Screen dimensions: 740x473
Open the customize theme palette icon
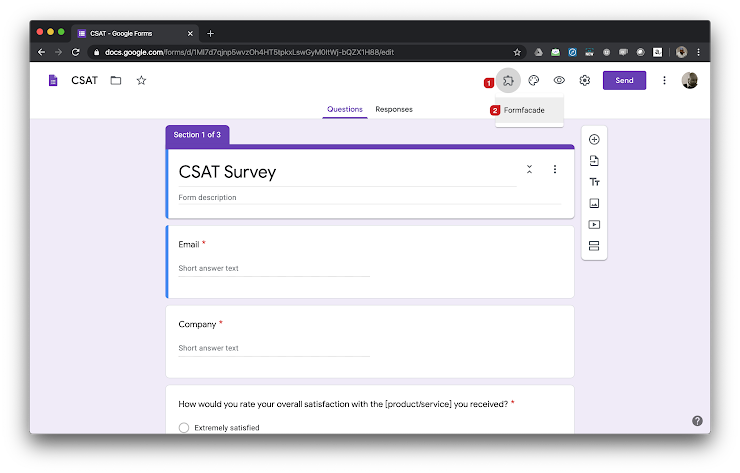534,81
